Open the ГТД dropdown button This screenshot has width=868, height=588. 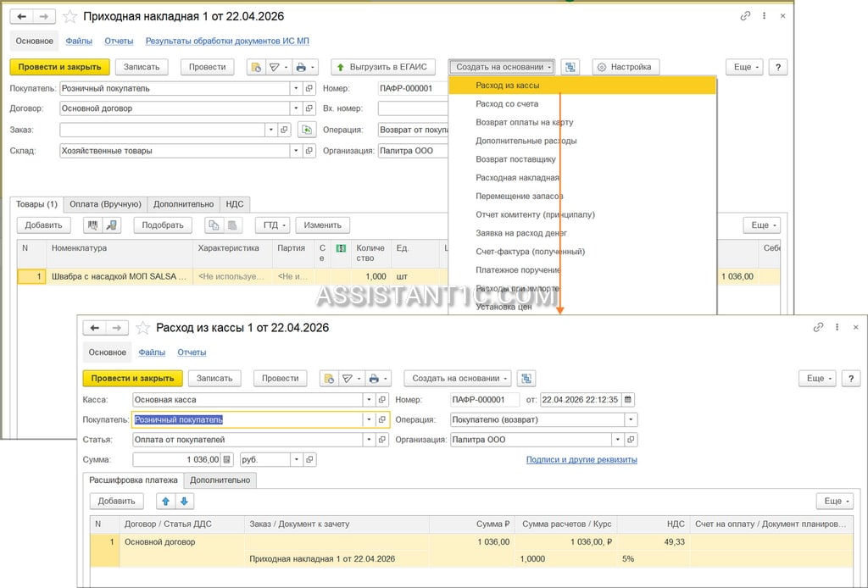pos(273,225)
